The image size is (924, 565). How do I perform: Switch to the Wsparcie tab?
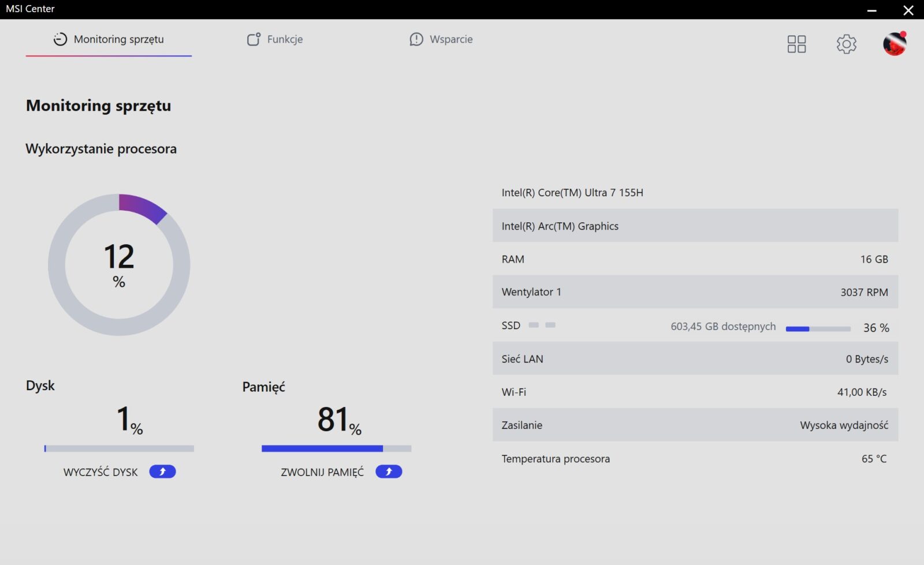pyautogui.click(x=441, y=39)
